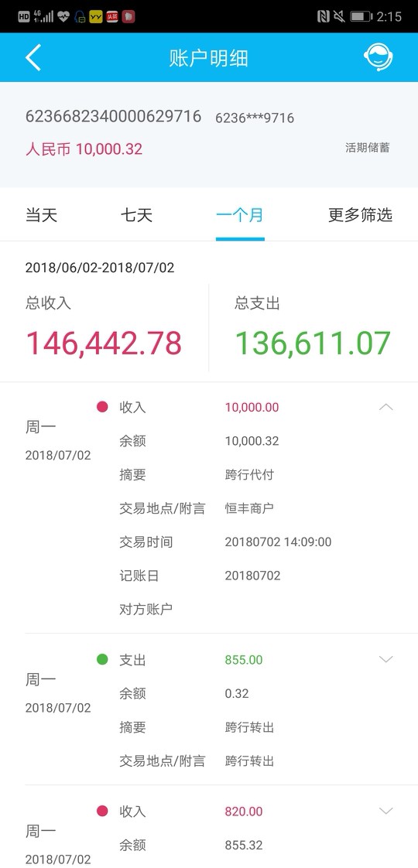Tap the 跨行转出 summary value next to 摘要
The height and width of the screenshot is (868, 418).
point(249,727)
